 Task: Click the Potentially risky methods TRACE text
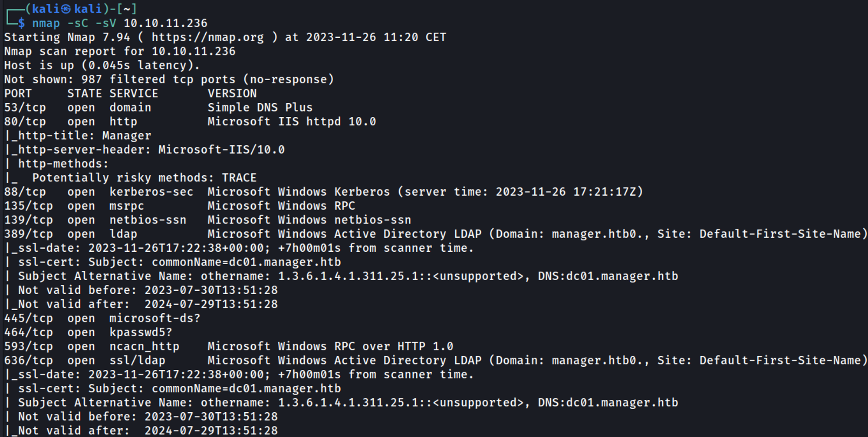tap(144, 178)
